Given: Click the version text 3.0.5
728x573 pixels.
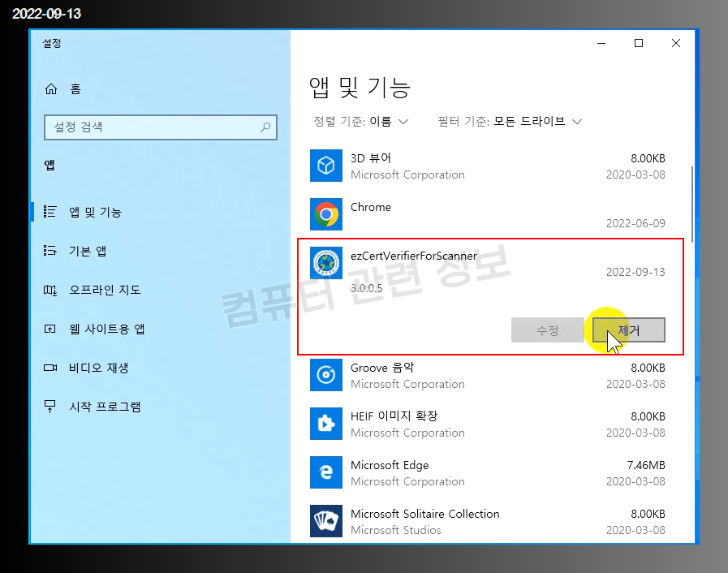Looking at the screenshot, I should [x=367, y=288].
